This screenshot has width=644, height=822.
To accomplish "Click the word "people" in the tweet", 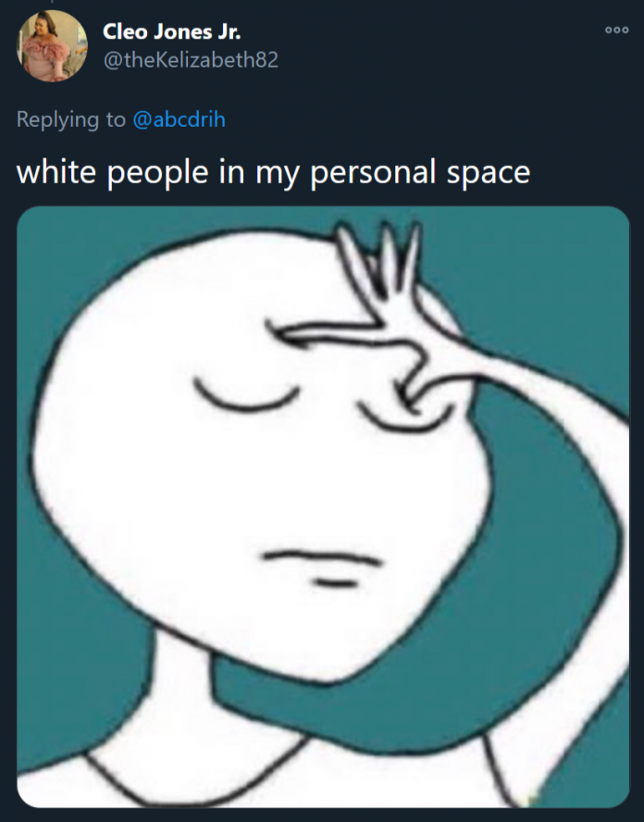I will click(x=157, y=173).
